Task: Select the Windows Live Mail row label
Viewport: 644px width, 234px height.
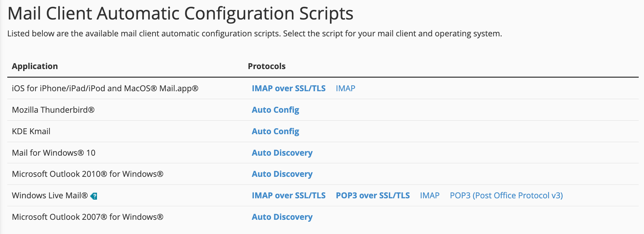Action: pos(50,195)
